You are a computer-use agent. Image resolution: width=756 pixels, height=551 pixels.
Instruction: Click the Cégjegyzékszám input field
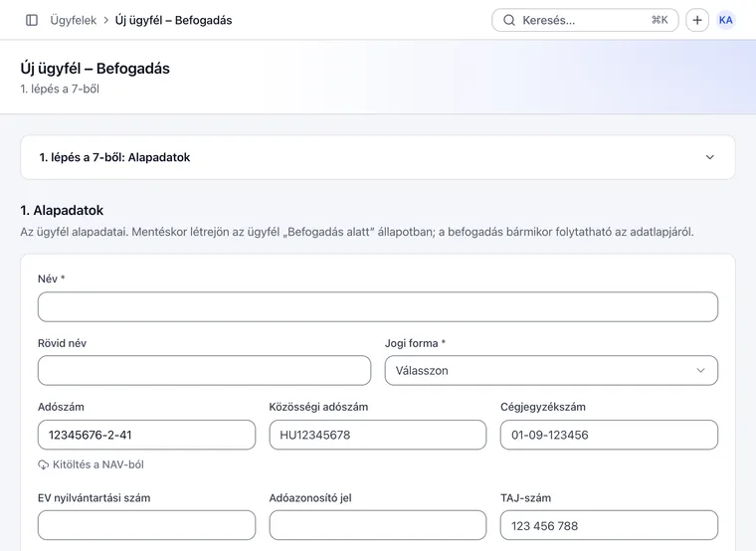click(609, 435)
